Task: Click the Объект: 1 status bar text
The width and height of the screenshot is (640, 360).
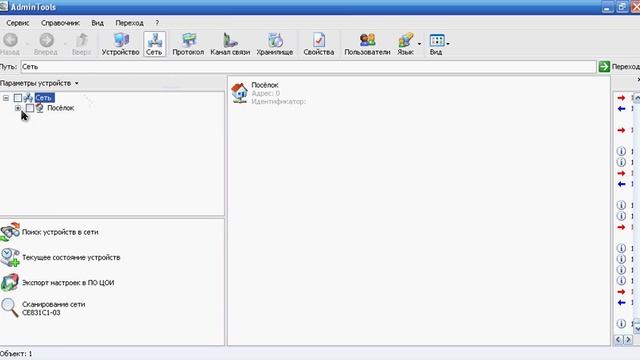Action: click(x=16, y=354)
